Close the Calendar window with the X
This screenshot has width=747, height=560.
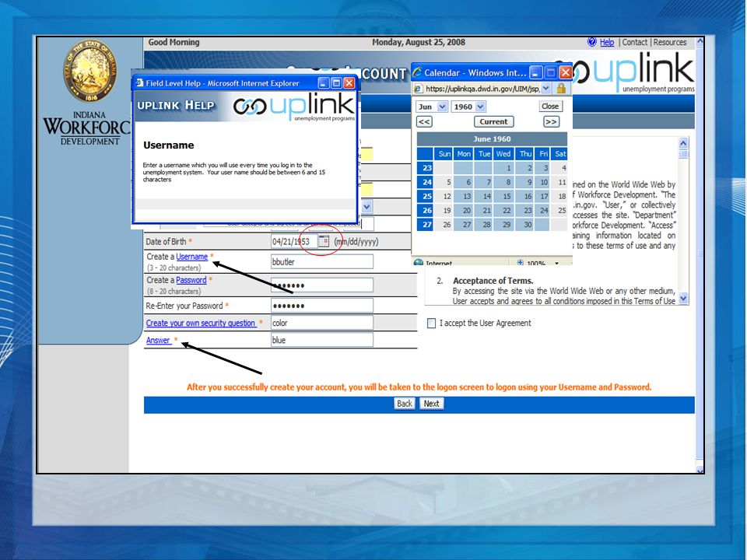[x=565, y=72]
